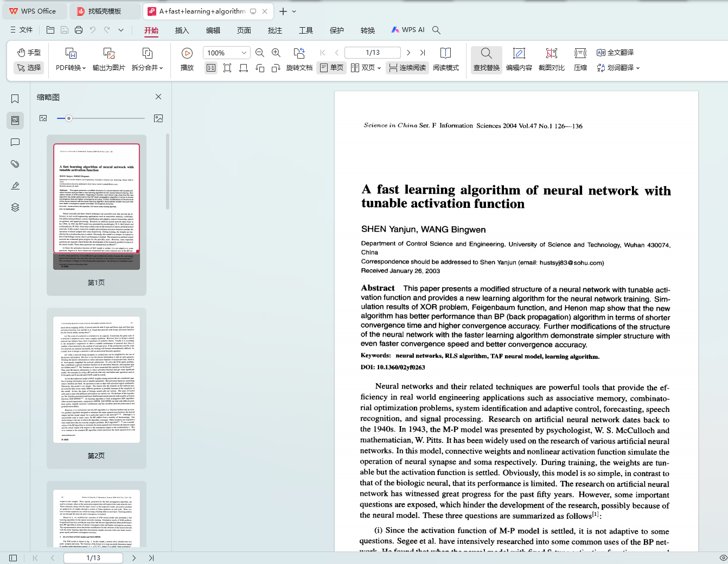728x564 pixels.
Task: Click the 压缩 compress tool
Action: pyautogui.click(x=580, y=60)
